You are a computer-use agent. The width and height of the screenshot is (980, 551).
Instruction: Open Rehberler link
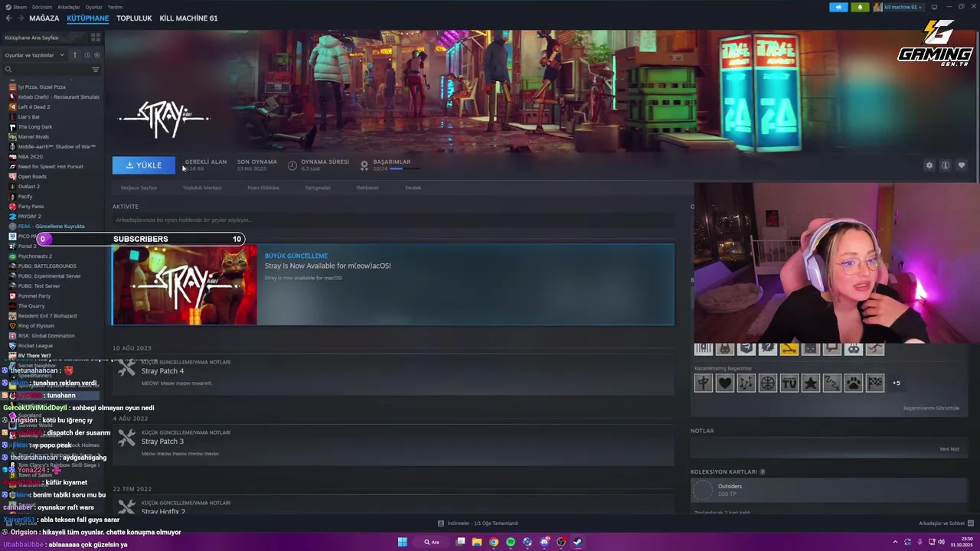point(367,187)
